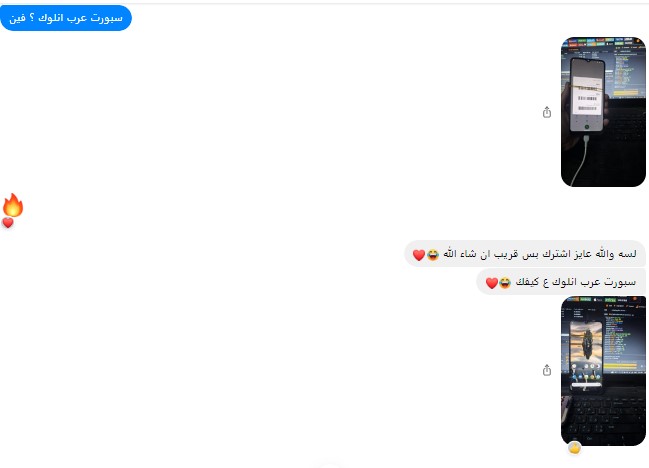Click the green log text in the lower photo
The image size is (649, 468).
(617, 337)
